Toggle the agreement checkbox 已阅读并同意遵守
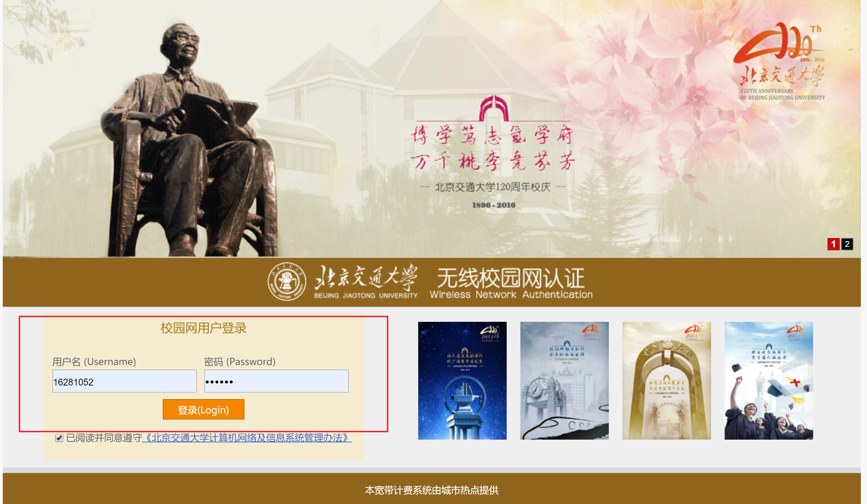The width and height of the screenshot is (867, 504). point(59,438)
